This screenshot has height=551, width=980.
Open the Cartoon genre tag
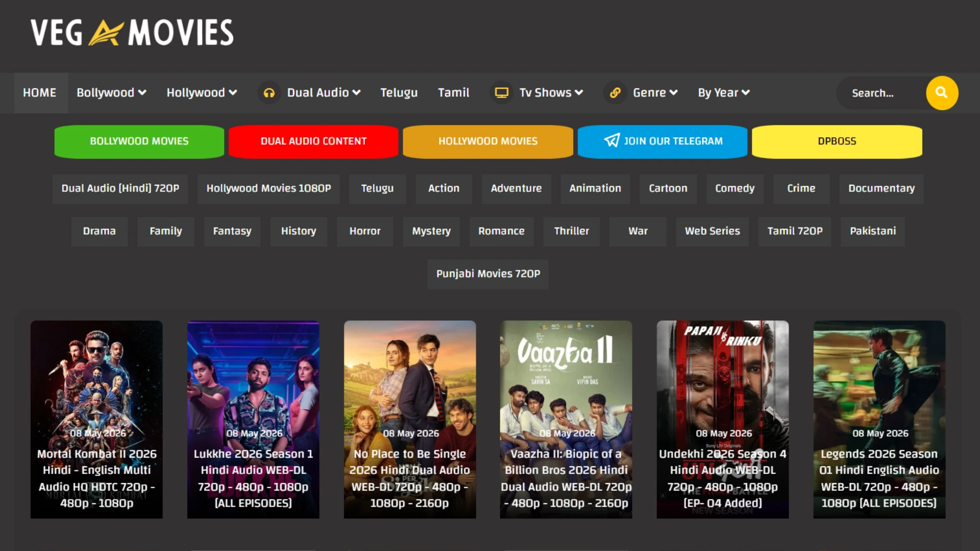pyautogui.click(x=668, y=189)
